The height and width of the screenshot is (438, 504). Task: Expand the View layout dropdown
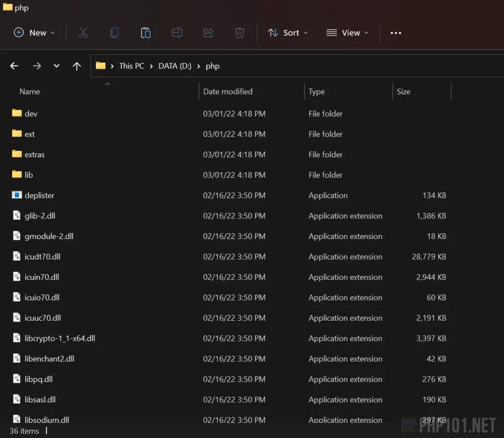pyautogui.click(x=347, y=33)
